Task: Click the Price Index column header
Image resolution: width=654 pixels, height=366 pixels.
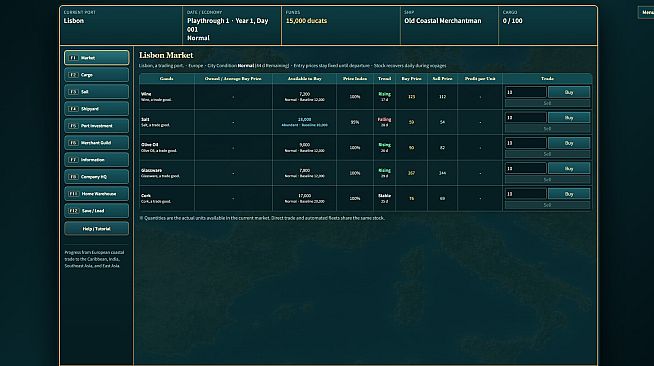Action: [355, 78]
